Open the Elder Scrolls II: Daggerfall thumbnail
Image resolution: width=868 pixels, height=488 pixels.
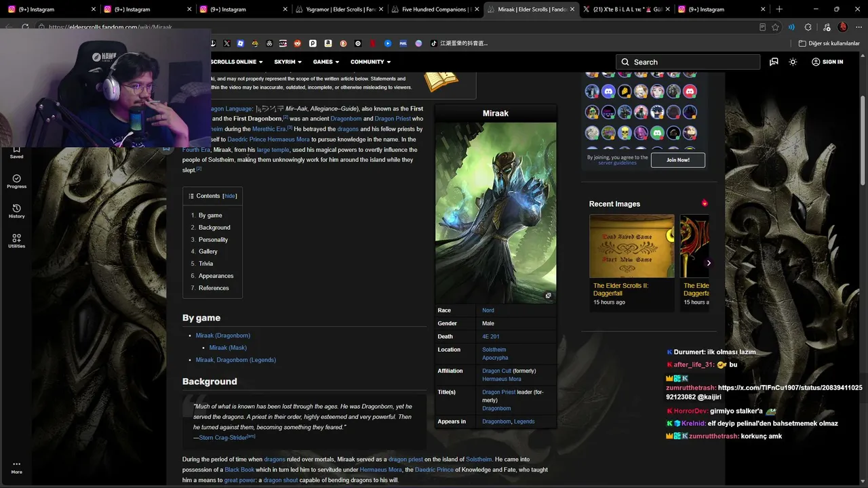click(632, 246)
